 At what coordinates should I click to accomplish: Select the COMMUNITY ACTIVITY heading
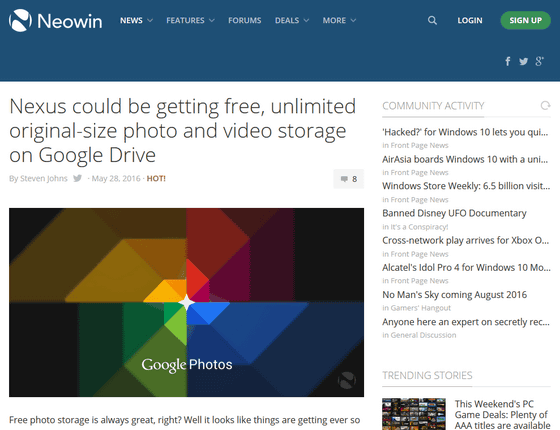pos(433,106)
